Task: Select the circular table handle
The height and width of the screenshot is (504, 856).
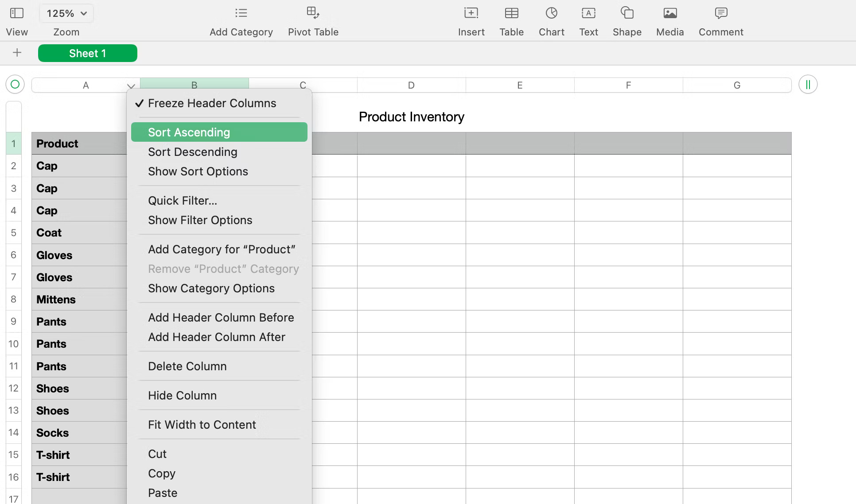Action: click(x=15, y=84)
